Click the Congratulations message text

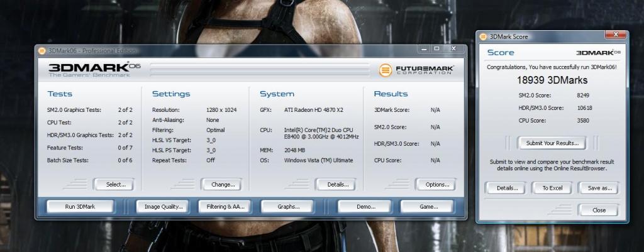(x=552, y=67)
